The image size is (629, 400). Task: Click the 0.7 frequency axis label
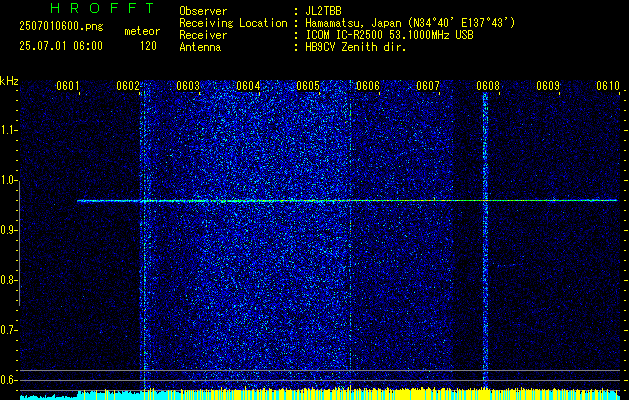click(x=8, y=330)
